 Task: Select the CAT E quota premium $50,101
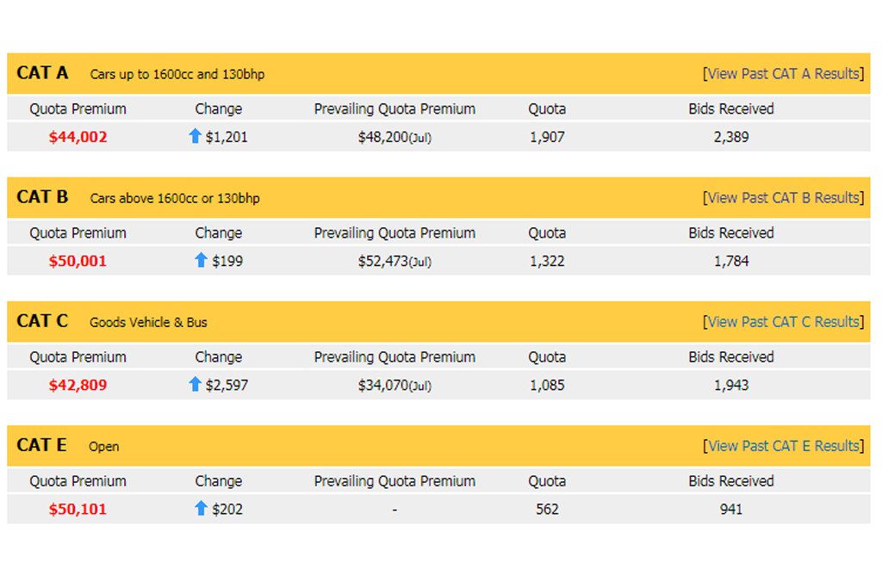click(x=78, y=510)
